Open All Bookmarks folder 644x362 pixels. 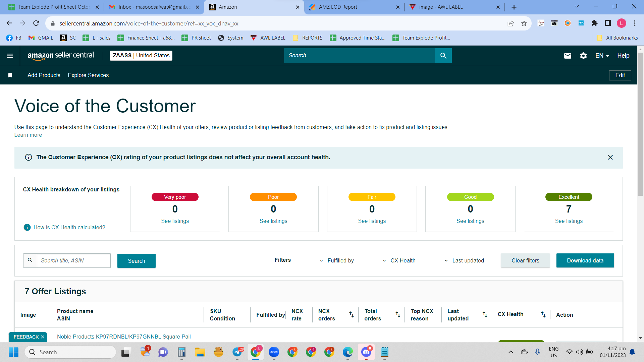tap(618, 38)
